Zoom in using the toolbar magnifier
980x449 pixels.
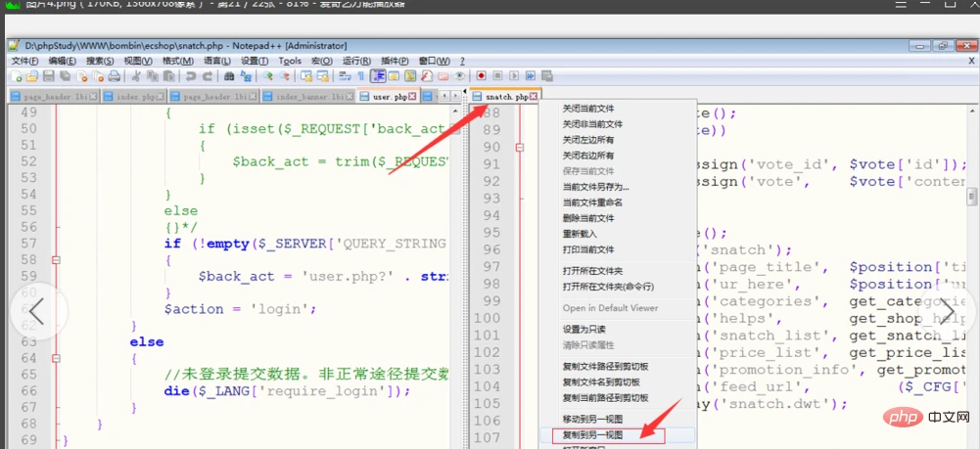pyautogui.click(x=267, y=76)
